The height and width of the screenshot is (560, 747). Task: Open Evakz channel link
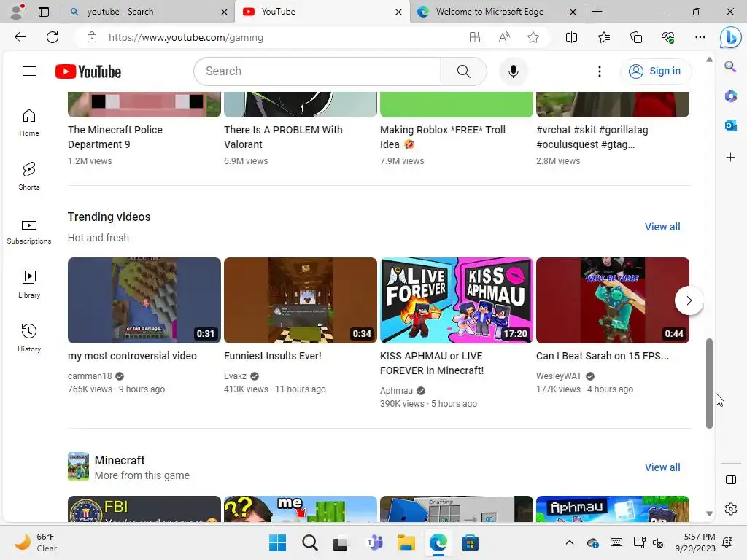click(x=236, y=376)
